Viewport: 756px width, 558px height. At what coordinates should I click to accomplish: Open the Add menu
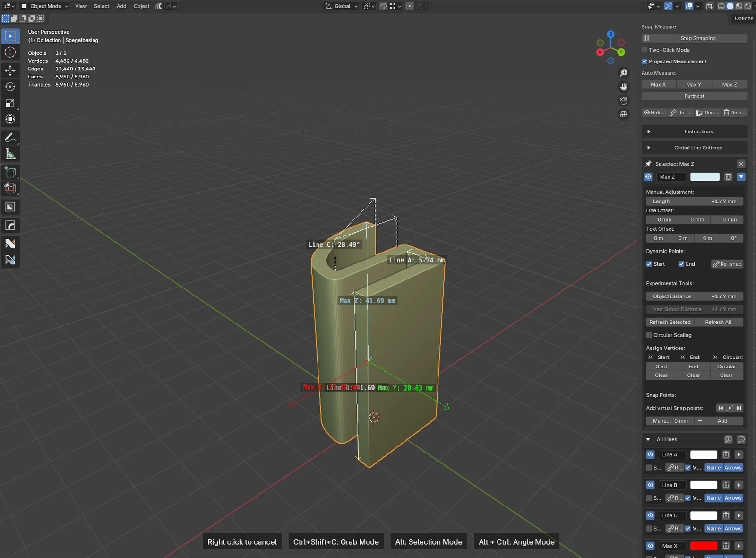point(121,6)
